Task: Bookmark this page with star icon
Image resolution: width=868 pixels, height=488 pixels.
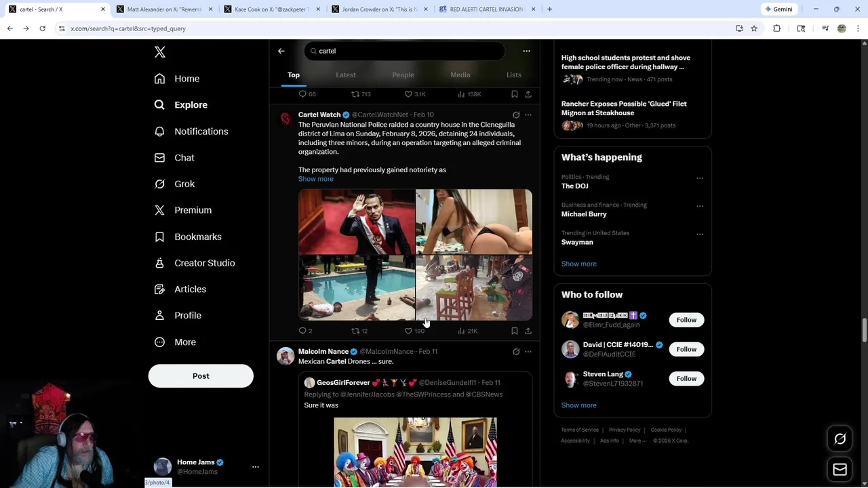Action: pyautogui.click(x=753, y=28)
